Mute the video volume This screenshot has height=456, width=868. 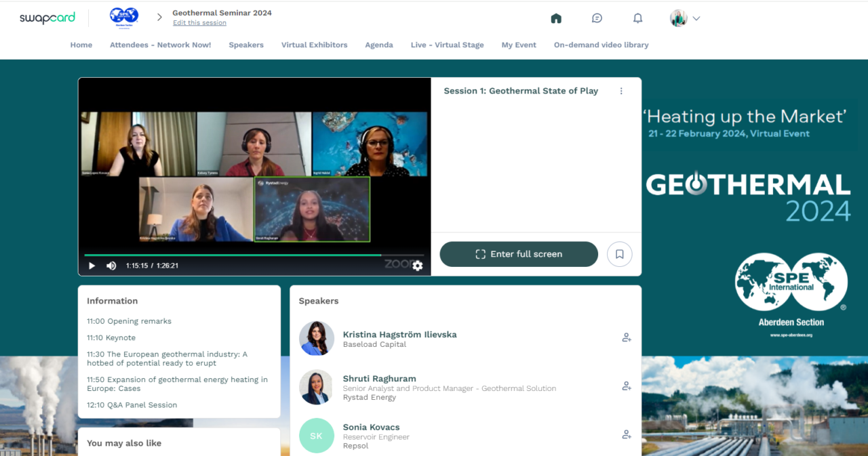111,266
